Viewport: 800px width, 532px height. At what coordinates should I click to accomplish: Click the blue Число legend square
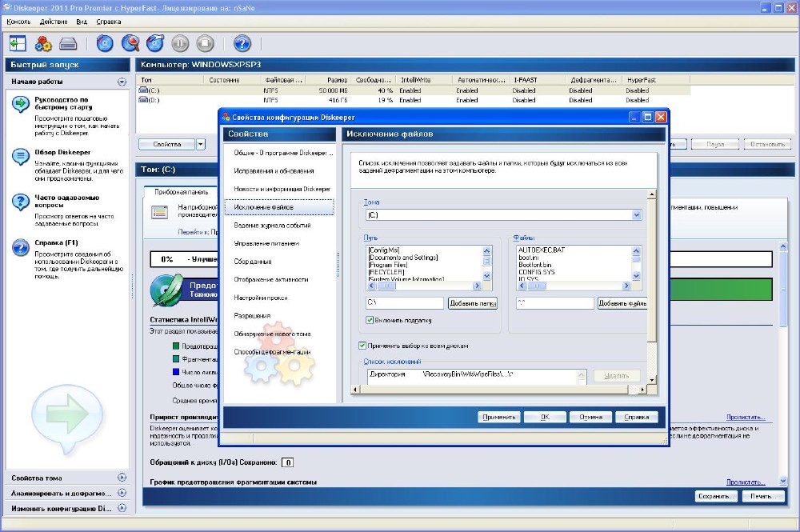(176, 372)
